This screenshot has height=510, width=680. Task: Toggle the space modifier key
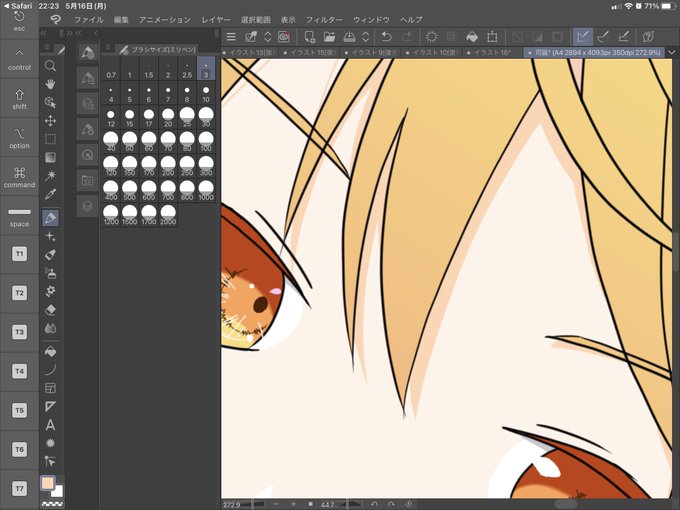click(x=19, y=216)
